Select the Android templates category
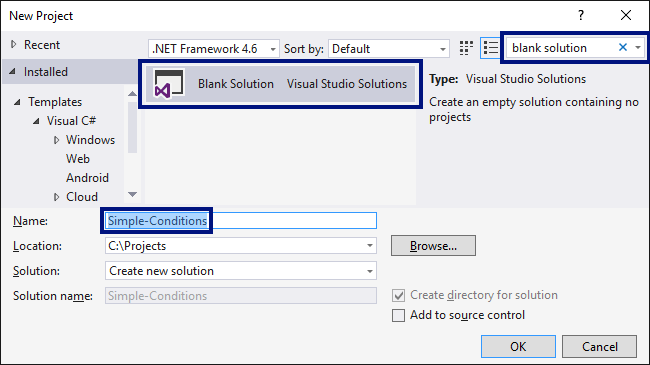Screen dimensions: 650x365 pos(87,178)
